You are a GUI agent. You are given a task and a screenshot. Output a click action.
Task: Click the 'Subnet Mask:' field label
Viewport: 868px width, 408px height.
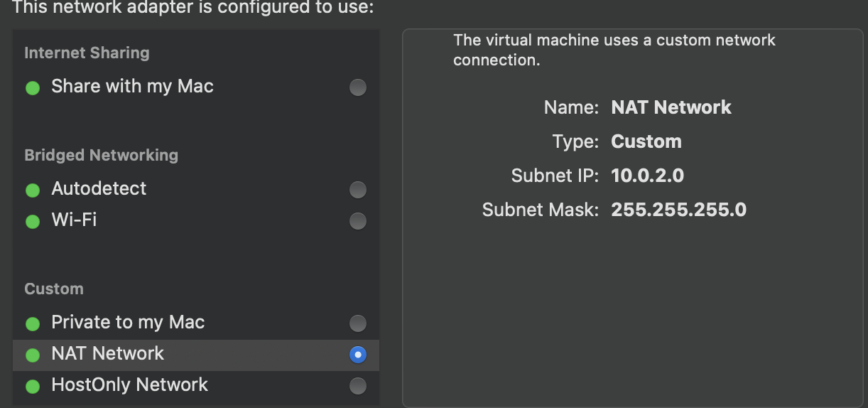tap(541, 210)
